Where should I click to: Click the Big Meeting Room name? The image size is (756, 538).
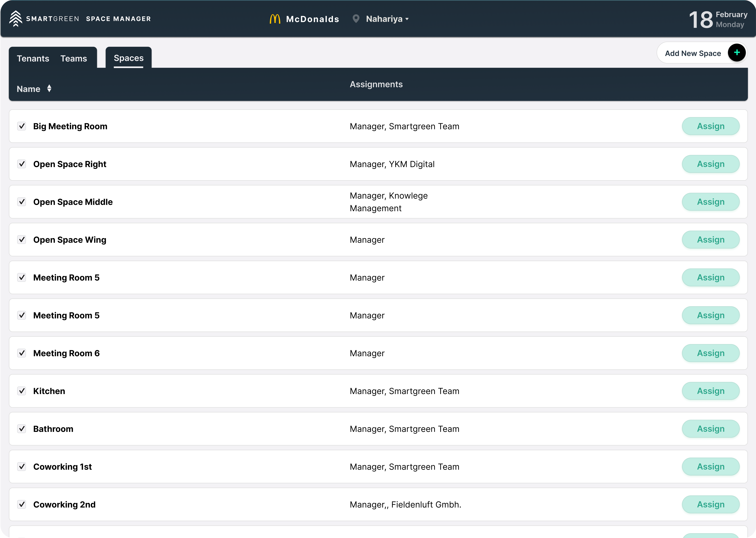coord(70,126)
